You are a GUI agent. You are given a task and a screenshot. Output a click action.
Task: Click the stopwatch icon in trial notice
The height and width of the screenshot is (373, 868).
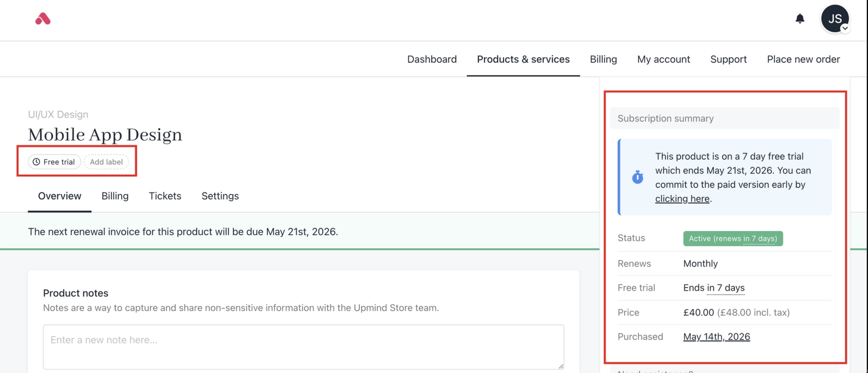(637, 177)
